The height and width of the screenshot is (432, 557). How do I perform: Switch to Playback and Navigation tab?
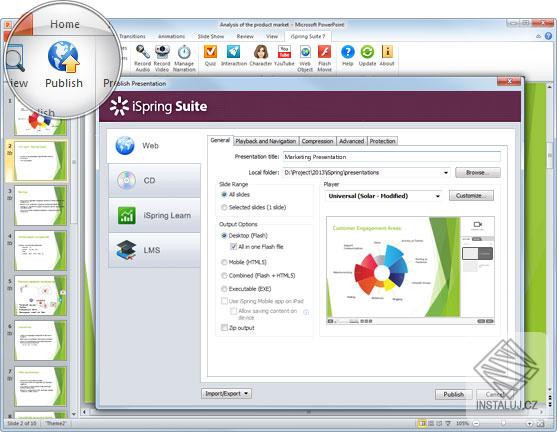266,141
